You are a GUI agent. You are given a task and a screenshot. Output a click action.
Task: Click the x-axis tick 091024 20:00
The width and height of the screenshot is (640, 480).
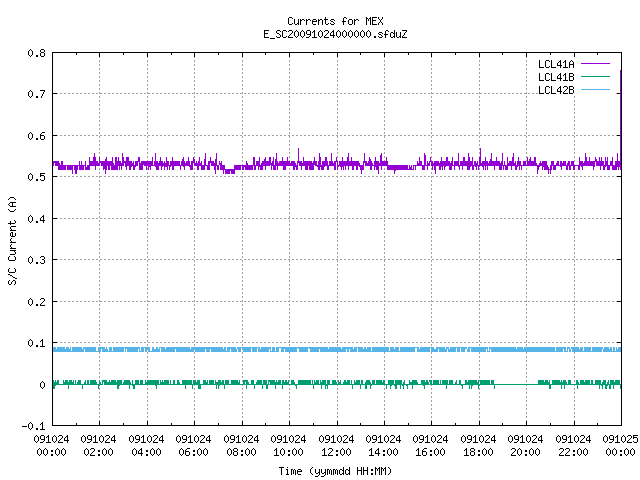(x=525, y=445)
